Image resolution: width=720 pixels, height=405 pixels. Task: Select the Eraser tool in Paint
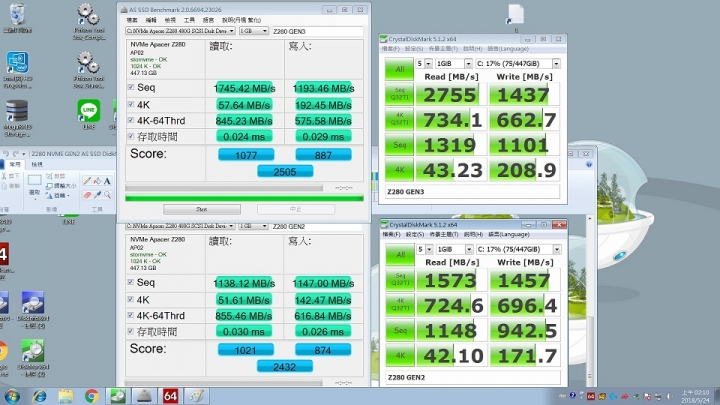point(87,195)
